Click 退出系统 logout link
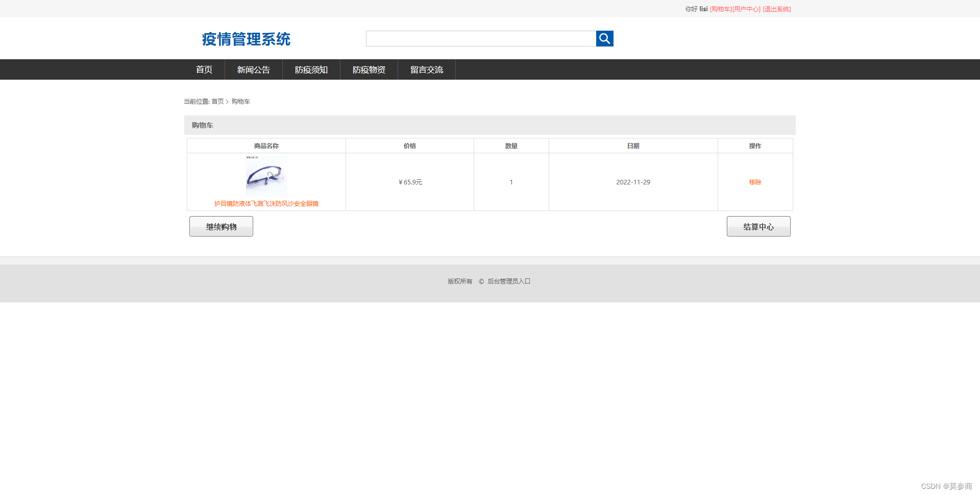The height and width of the screenshot is (495, 980). tap(777, 9)
